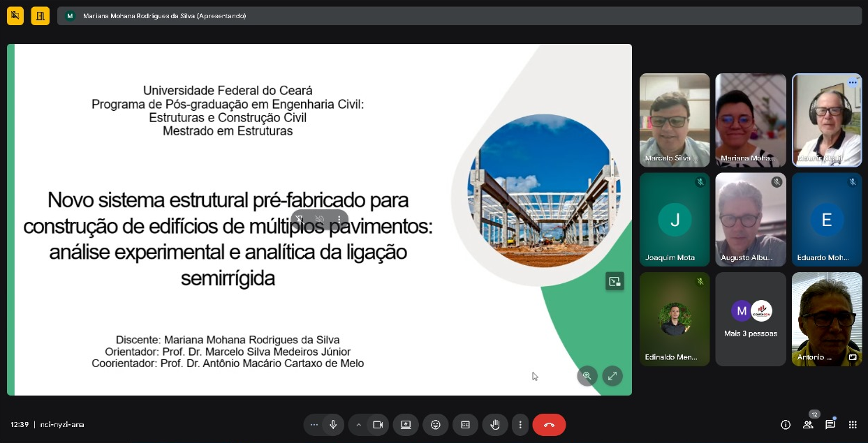
Task: Click 'Discente: Mariana Mohana Rodrigues da Silva' text
Action: coord(228,340)
